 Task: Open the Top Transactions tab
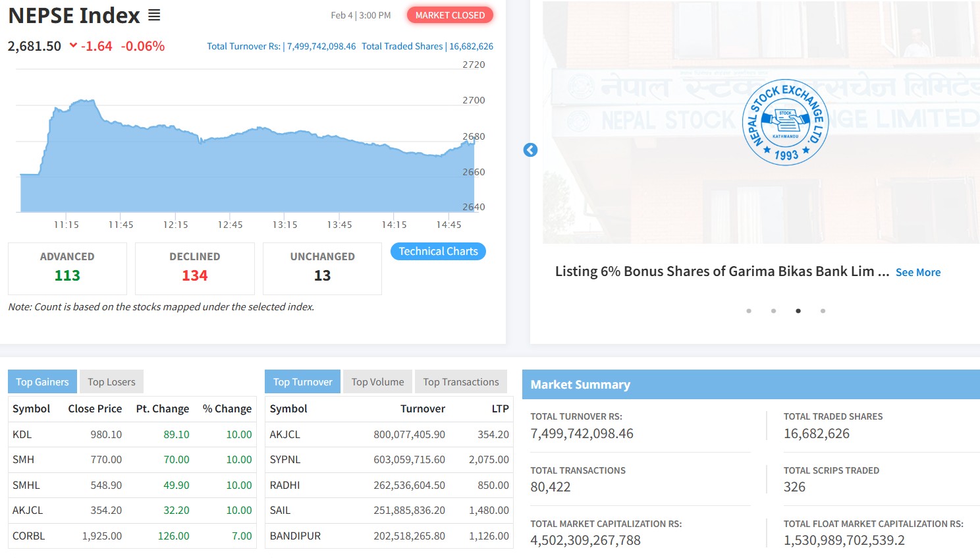tap(460, 382)
